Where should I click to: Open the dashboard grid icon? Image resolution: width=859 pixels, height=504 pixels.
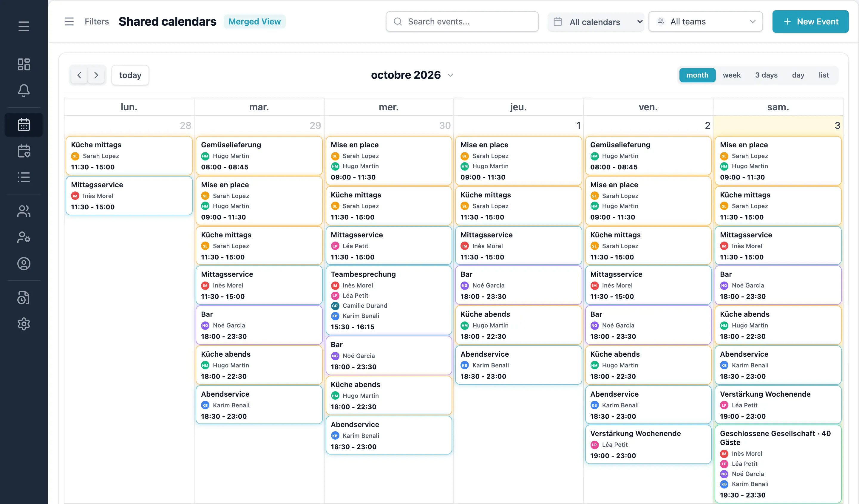click(24, 64)
